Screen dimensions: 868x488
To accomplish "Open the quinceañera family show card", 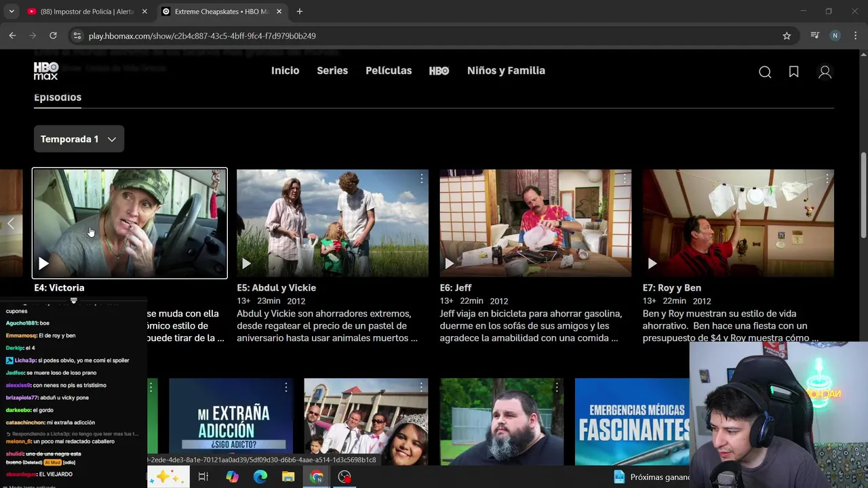I will coord(366,422).
